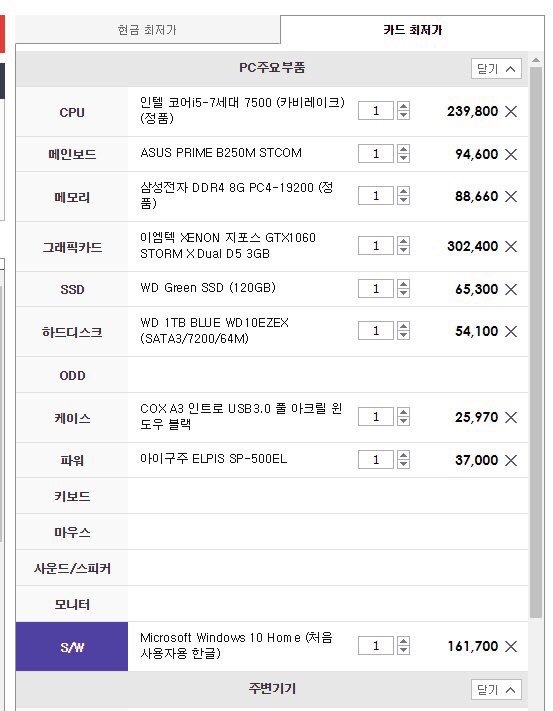The height and width of the screenshot is (711, 553).
Task: Collapse the 주변기기 section with 닫기
Action: (496, 690)
